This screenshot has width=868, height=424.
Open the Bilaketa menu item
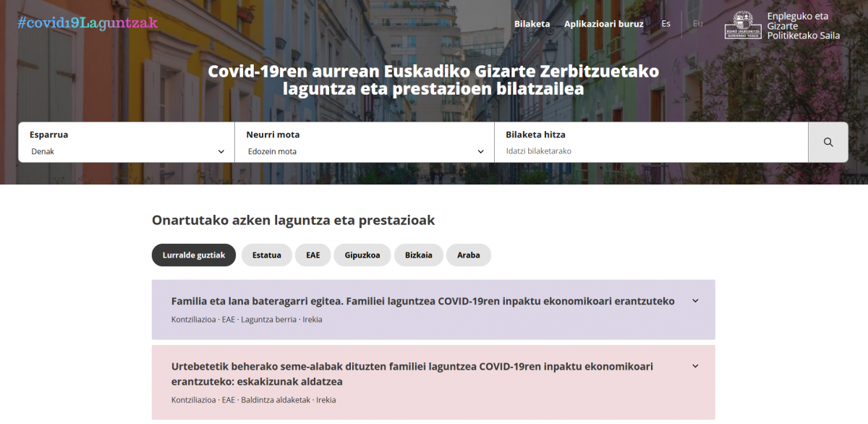pyautogui.click(x=532, y=24)
